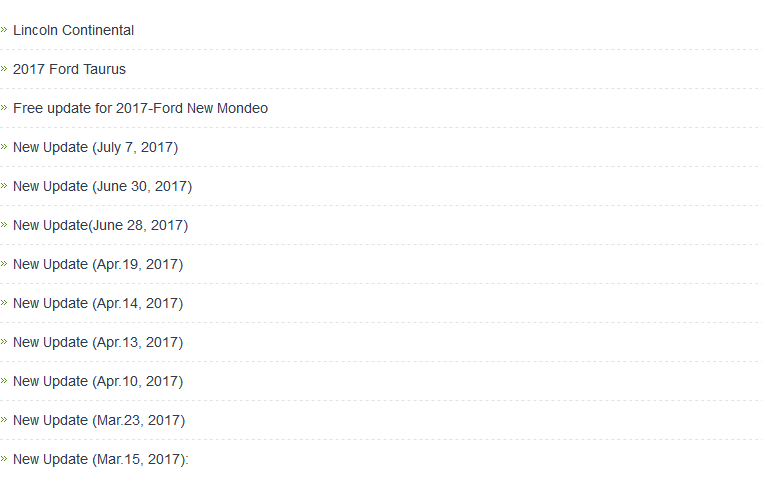762x477 pixels.
Task: Click the arrow bullet beside Mar.23 update
Action: [4, 419]
